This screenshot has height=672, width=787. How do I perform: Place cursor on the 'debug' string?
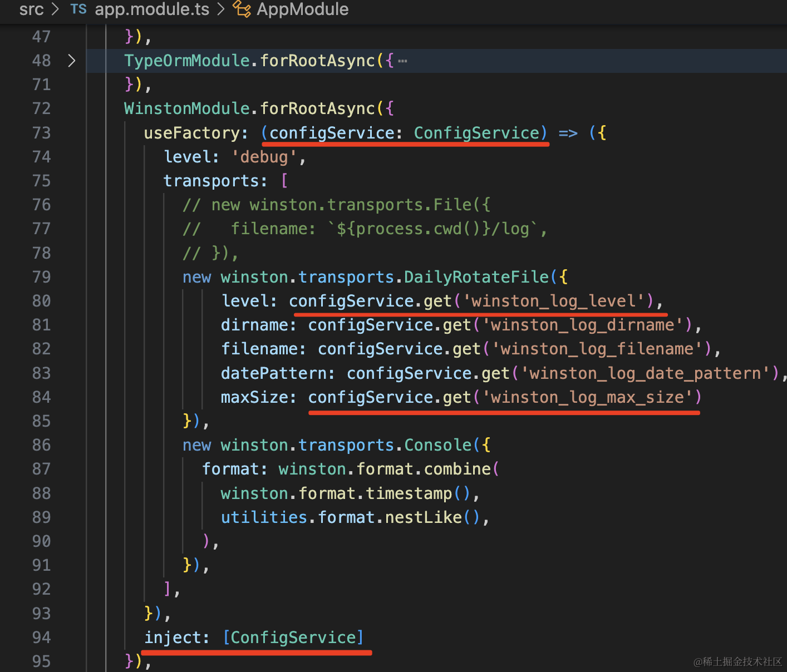[x=264, y=157]
